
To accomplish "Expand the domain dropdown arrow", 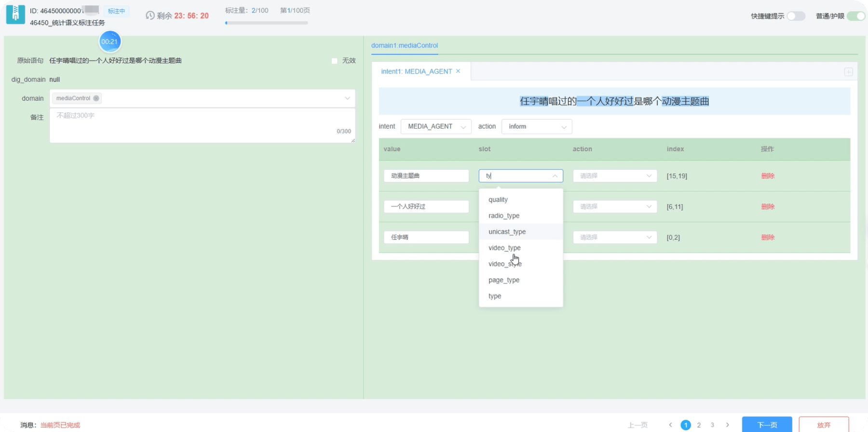I will click(347, 98).
